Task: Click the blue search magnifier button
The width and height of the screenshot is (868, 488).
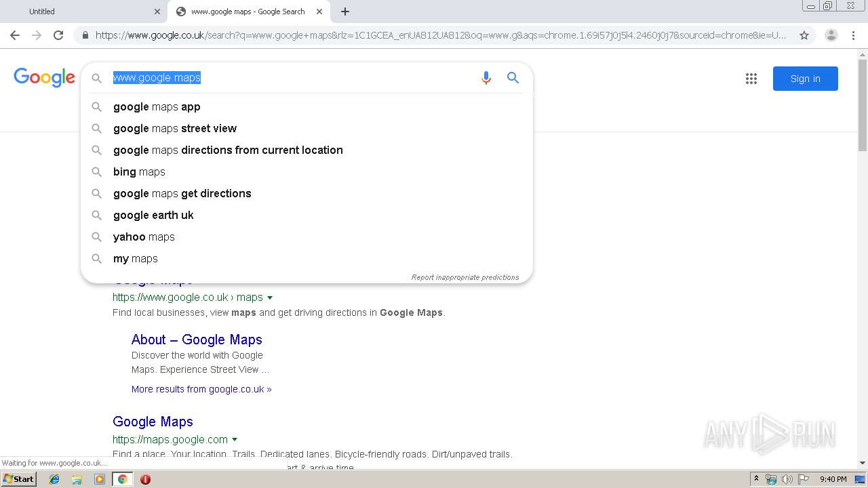Action: point(513,78)
